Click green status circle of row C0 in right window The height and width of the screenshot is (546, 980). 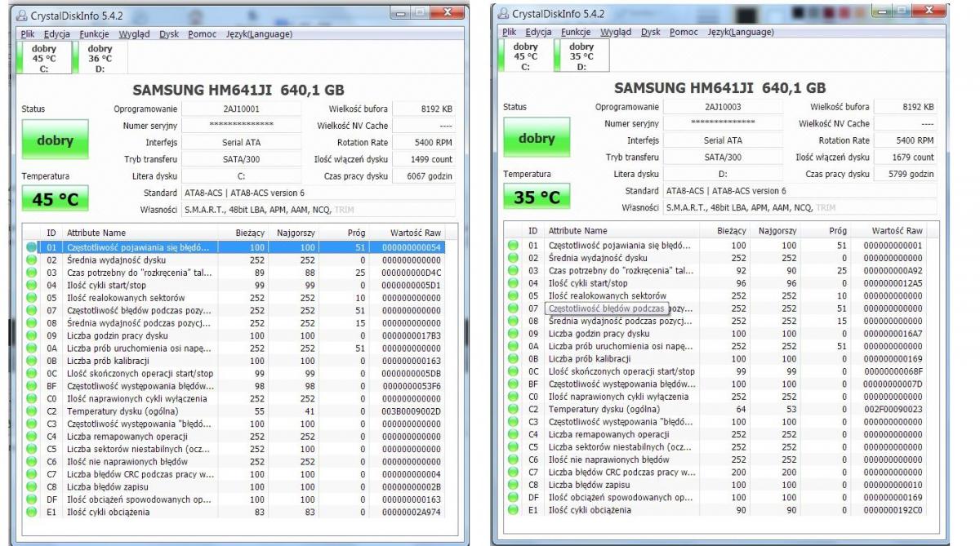point(514,397)
